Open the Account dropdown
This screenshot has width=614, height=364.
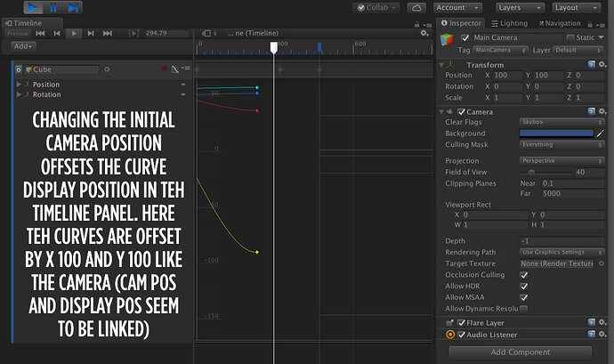(x=457, y=7)
